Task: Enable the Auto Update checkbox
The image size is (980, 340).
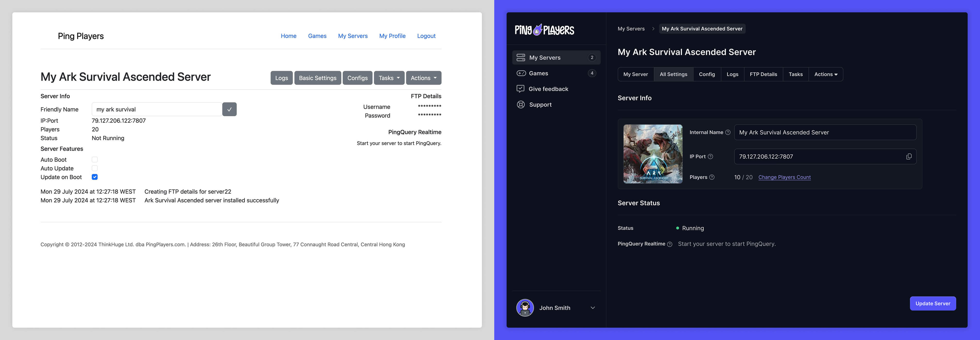Action: coord(94,168)
